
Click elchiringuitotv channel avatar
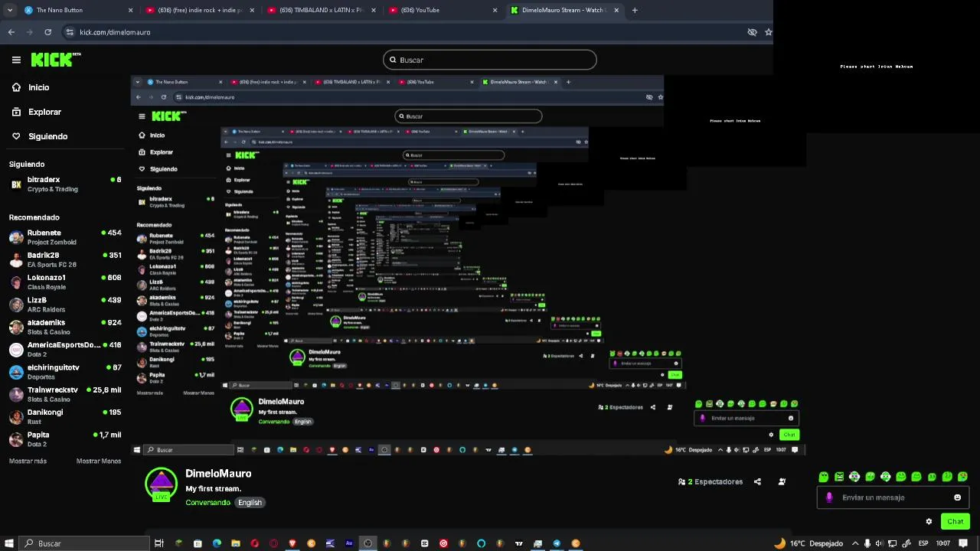pos(16,372)
